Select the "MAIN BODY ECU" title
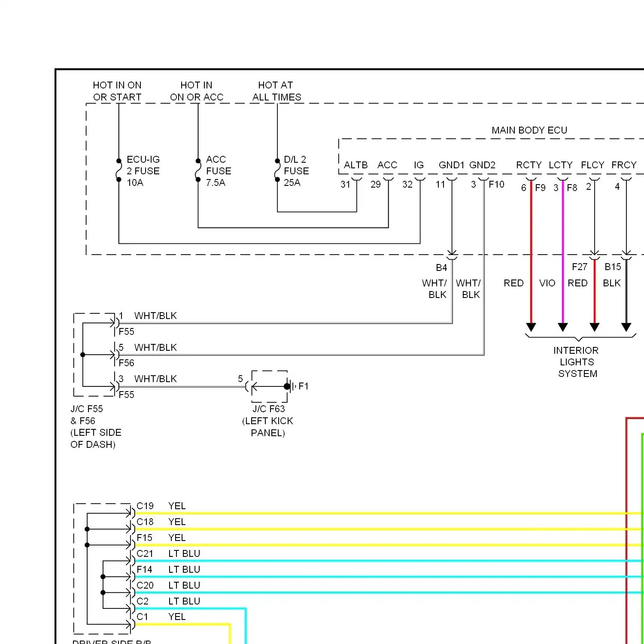644x644 pixels. (529, 130)
